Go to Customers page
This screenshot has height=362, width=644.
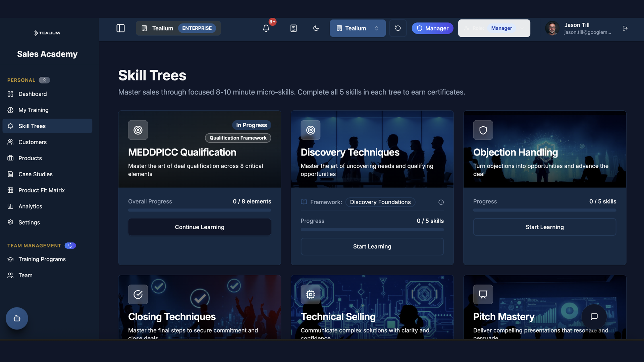click(47, 142)
